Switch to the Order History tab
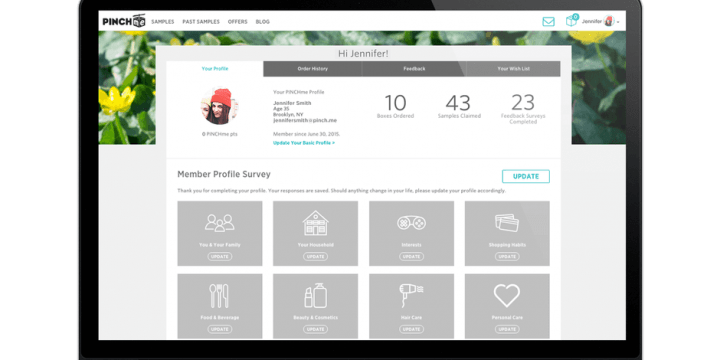The image size is (720, 360). coord(313,69)
